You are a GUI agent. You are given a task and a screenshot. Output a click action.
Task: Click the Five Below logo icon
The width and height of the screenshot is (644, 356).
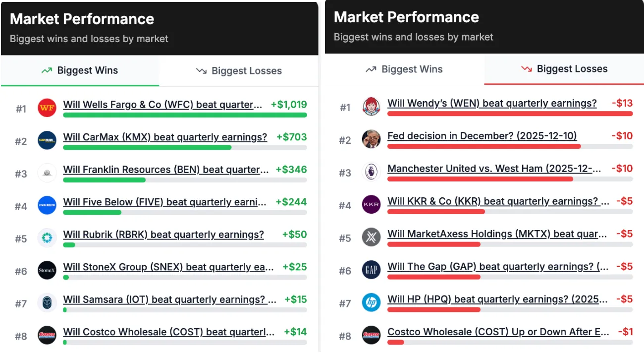click(47, 205)
